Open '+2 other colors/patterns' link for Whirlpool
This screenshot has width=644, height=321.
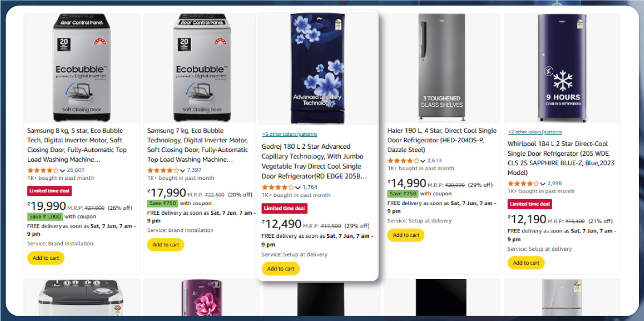coord(535,132)
